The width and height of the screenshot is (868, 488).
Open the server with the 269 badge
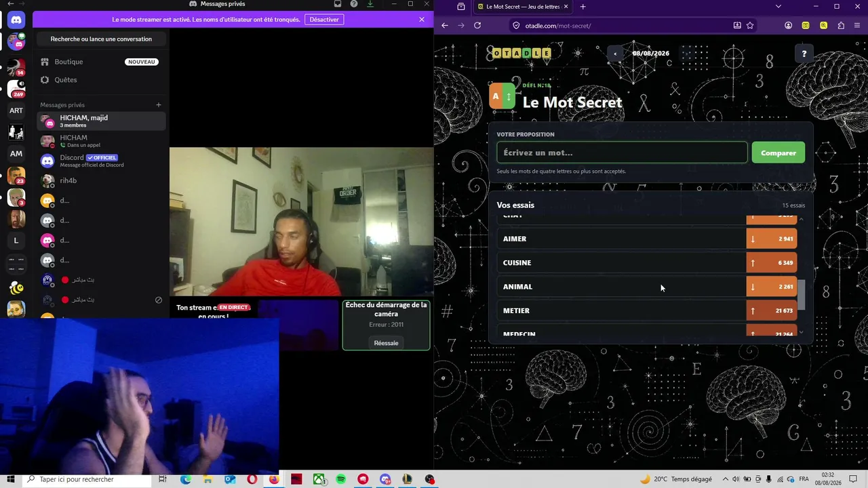click(x=16, y=89)
